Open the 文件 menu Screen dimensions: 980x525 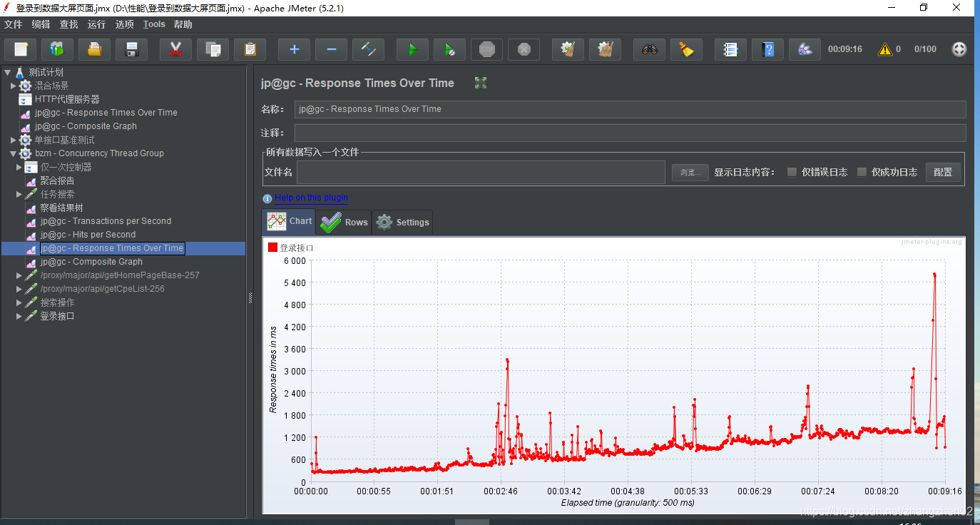tap(14, 24)
